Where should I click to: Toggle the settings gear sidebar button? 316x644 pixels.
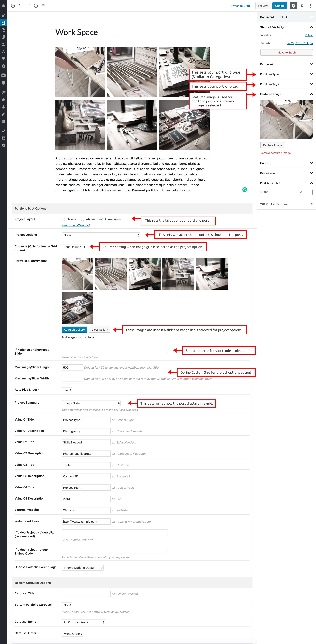(293, 6)
